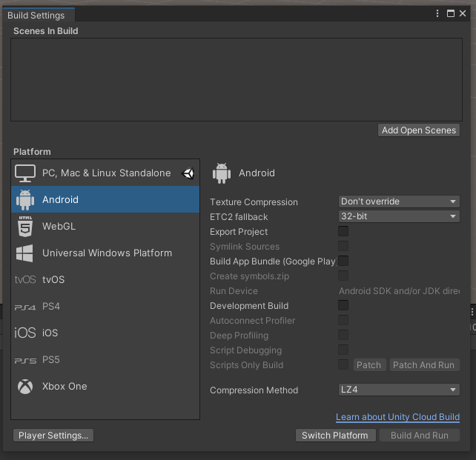Image resolution: width=476 pixels, height=460 pixels.
Task: Select the PS4 platform
Action: [x=105, y=306]
